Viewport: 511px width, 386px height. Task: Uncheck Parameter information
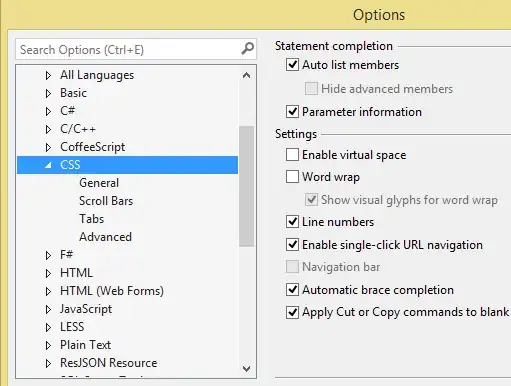(292, 111)
